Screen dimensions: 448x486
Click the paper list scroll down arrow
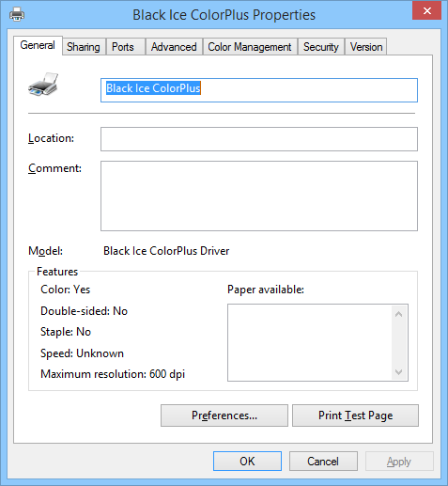pyautogui.click(x=398, y=371)
